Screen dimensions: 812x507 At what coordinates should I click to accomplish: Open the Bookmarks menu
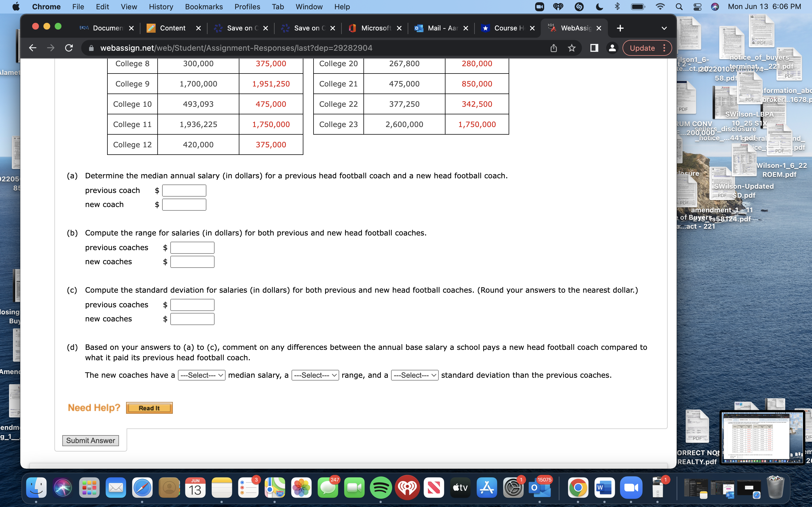pos(204,7)
